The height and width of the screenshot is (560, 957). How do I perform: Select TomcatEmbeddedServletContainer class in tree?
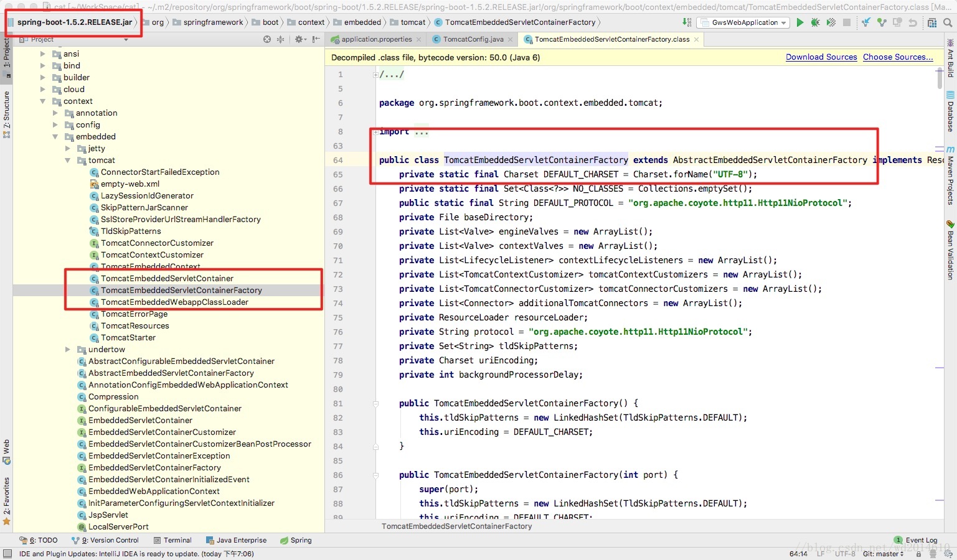167,279
